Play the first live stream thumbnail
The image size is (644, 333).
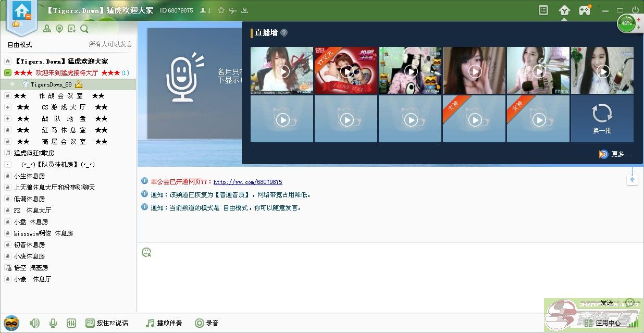pyautogui.click(x=282, y=71)
